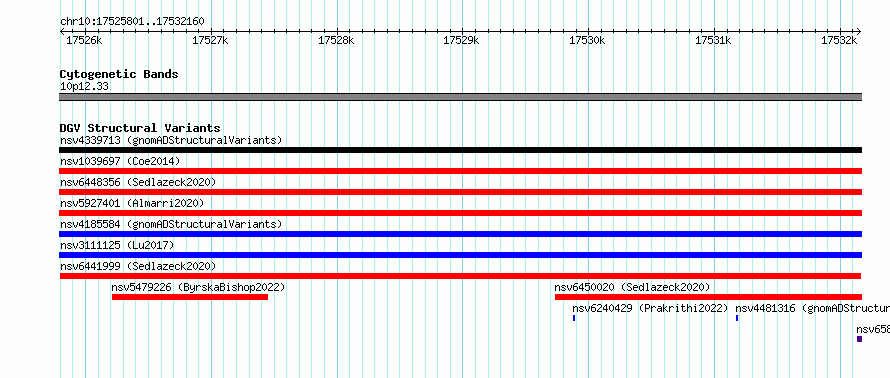Viewport: 890px width, 378px height.
Task: Click the 17529k ruler tick label
Action: tap(461, 40)
